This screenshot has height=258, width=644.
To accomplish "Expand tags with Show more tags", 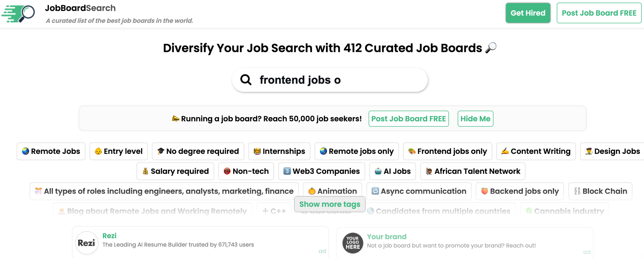I will (330, 204).
